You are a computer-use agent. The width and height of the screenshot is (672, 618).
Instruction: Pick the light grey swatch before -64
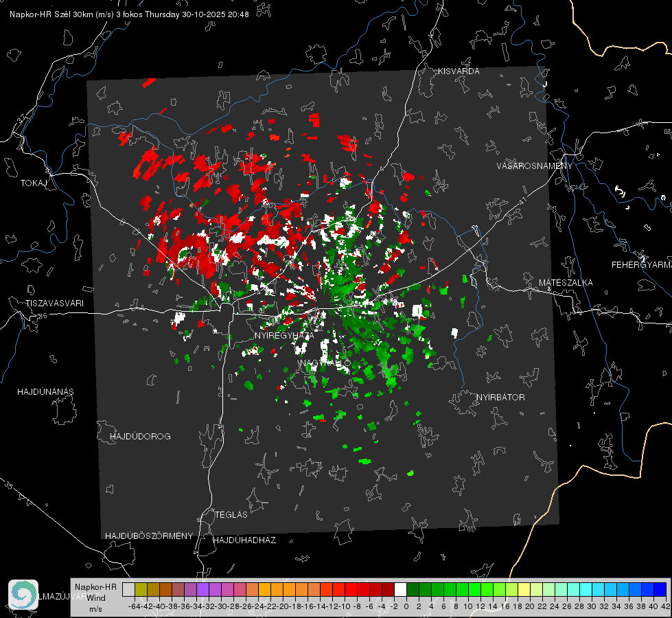click(x=128, y=589)
